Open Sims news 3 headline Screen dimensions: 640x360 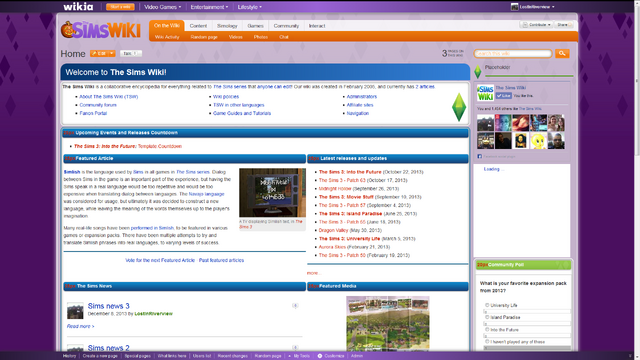(109, 306)
